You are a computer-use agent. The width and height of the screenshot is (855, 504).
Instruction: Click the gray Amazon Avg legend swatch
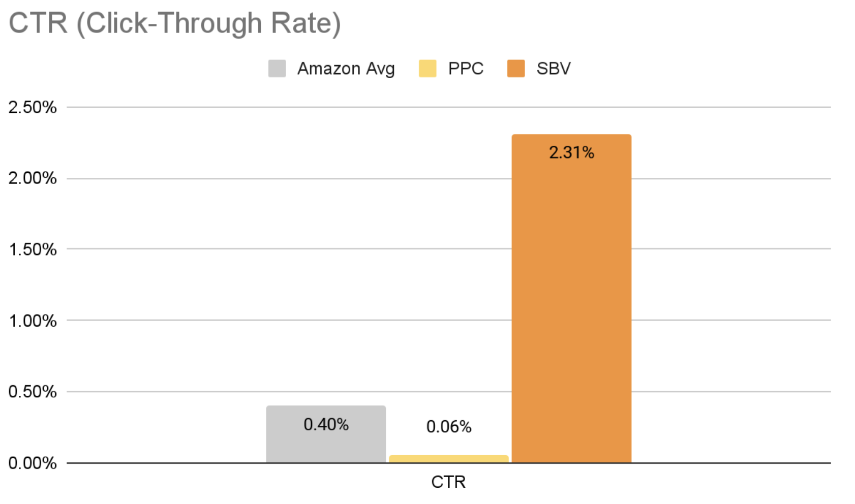[x=277, y=69]
